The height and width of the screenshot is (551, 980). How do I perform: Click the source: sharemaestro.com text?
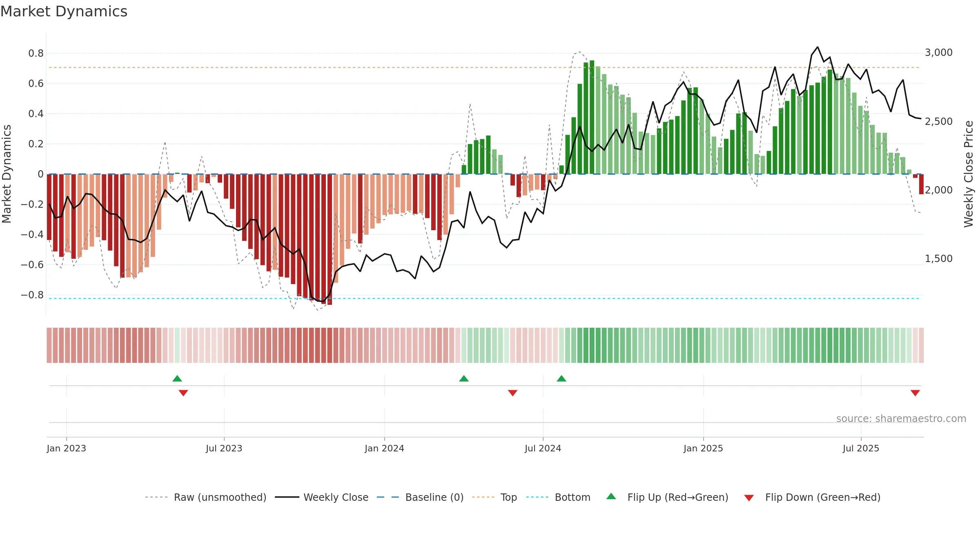(901, 418)
